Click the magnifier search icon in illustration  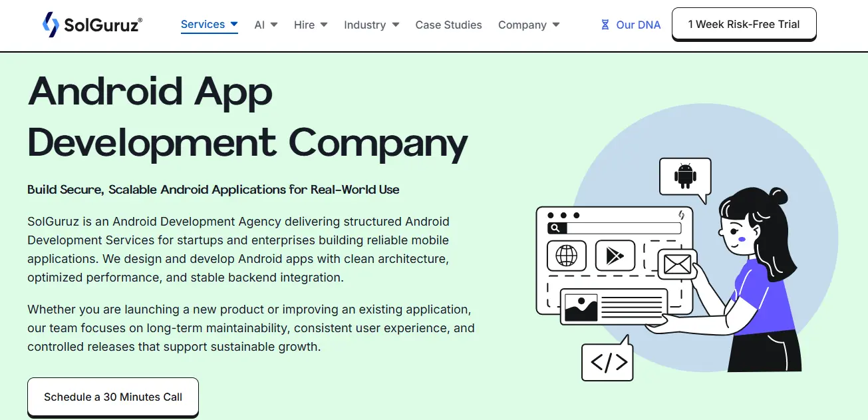pos(556,228)
